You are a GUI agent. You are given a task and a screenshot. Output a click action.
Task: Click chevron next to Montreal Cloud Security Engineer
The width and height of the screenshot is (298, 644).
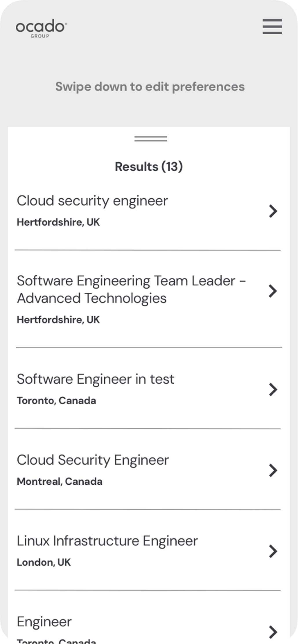(x=273, y=470)
